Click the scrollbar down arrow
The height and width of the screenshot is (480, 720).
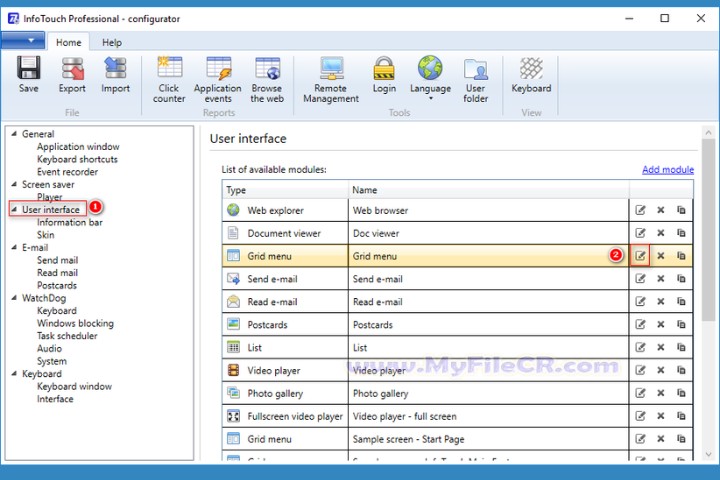pyautogui.click(x=708, y=454)
